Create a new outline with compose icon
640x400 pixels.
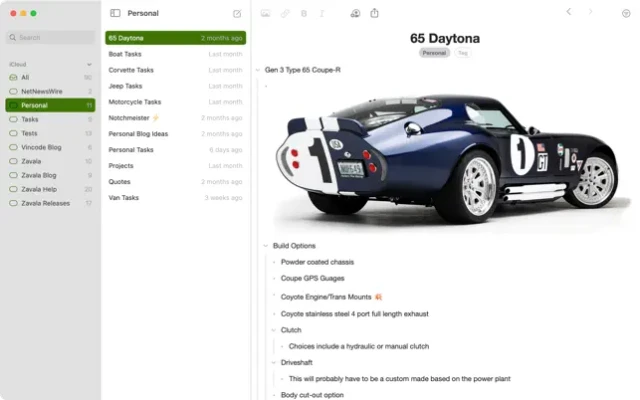click(x=237, y=13)
